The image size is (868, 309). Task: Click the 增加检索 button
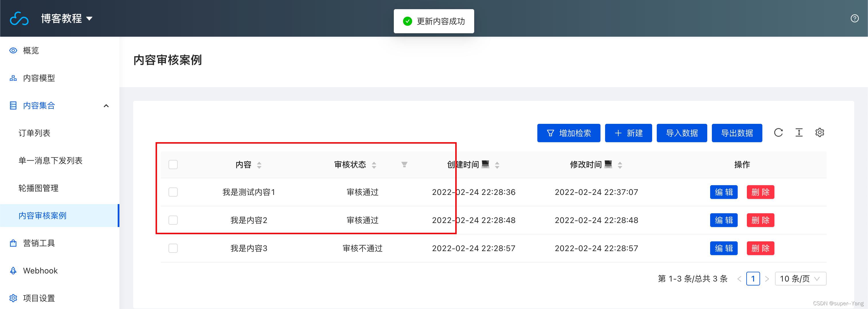pos(568,133)
